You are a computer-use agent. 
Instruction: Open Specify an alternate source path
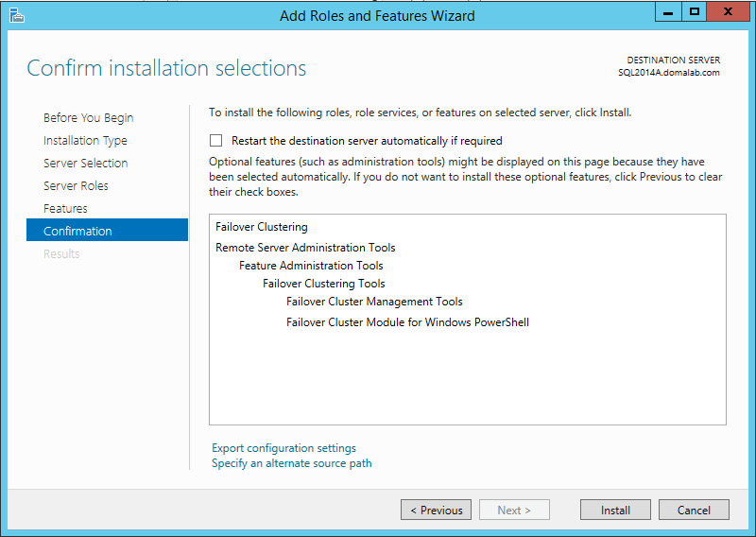click(x=292, y=463)
